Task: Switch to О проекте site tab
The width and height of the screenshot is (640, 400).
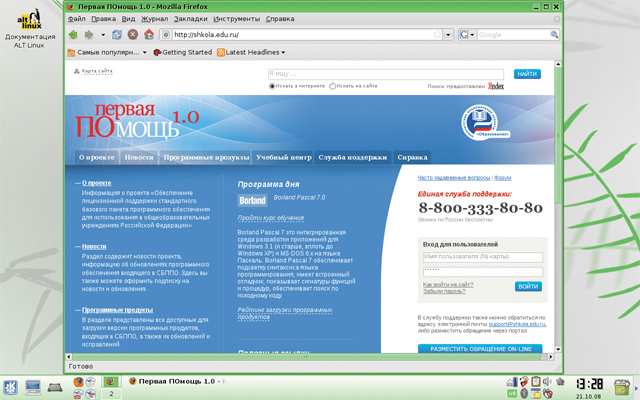Action: click(x=97, y=157)
